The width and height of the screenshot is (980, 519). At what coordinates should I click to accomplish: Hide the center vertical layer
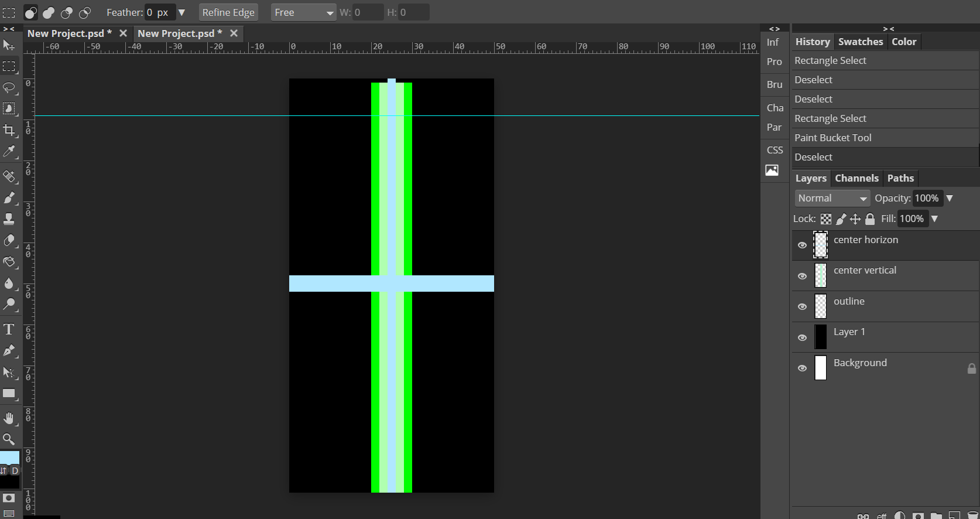(x=803, y=276)
